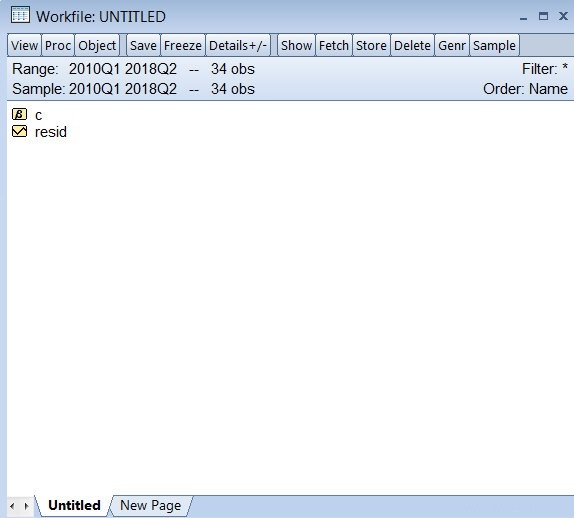The width and height of the screenshot is (574, 518).
Task: Click the Delete toolbar button
Action: click(x=412, y=45)
